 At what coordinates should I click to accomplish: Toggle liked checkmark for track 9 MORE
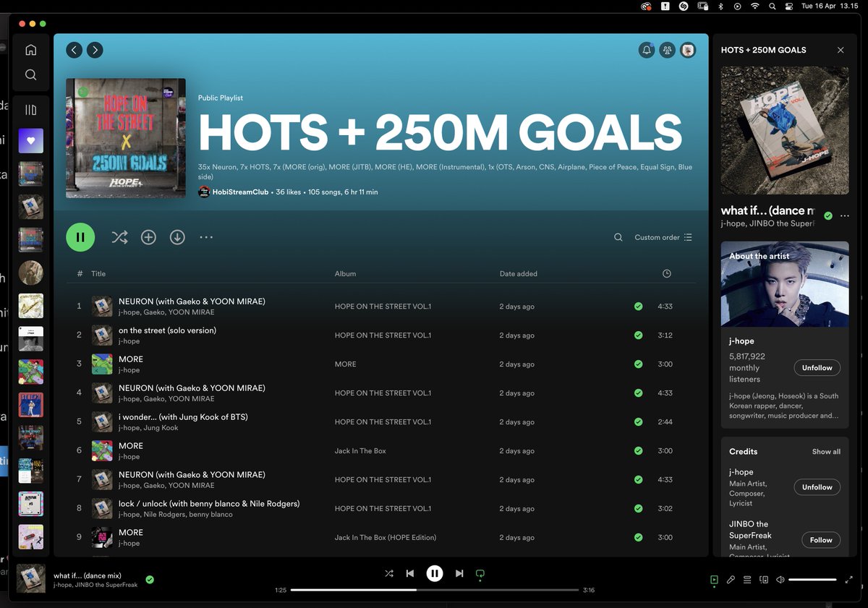click(638, 538)
